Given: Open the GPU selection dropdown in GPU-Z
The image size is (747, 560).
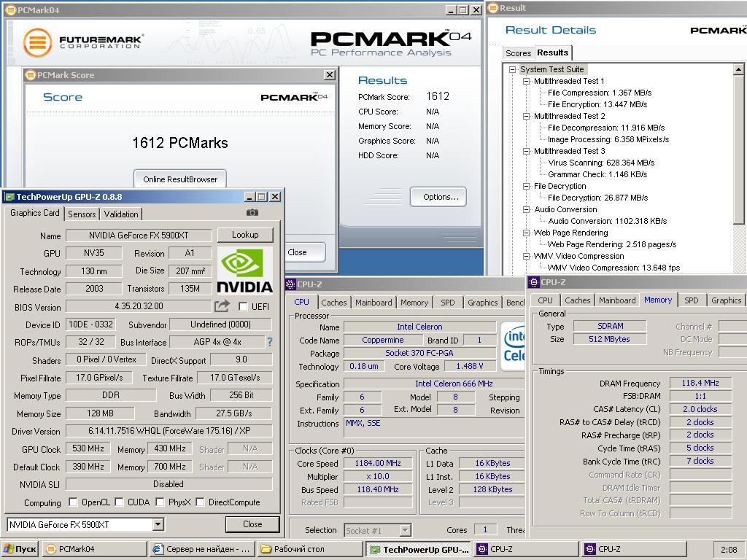Looking at the screenshot, I should click(x=158, y=525).
